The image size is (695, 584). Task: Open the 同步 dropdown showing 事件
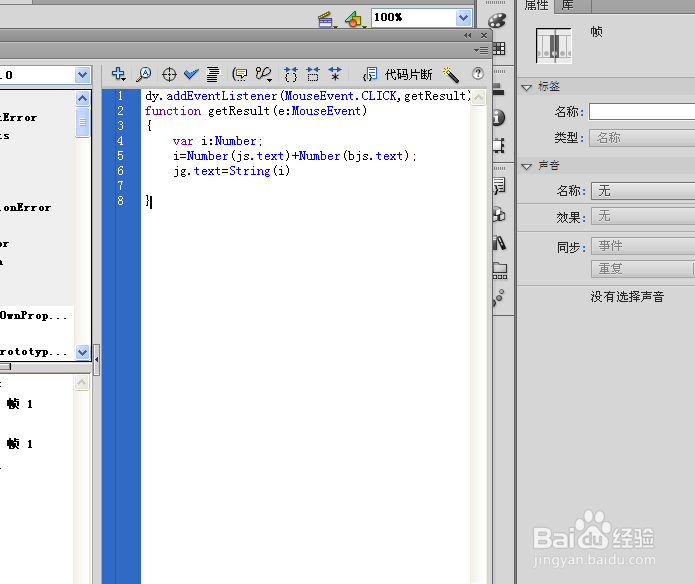coord(643,246)
